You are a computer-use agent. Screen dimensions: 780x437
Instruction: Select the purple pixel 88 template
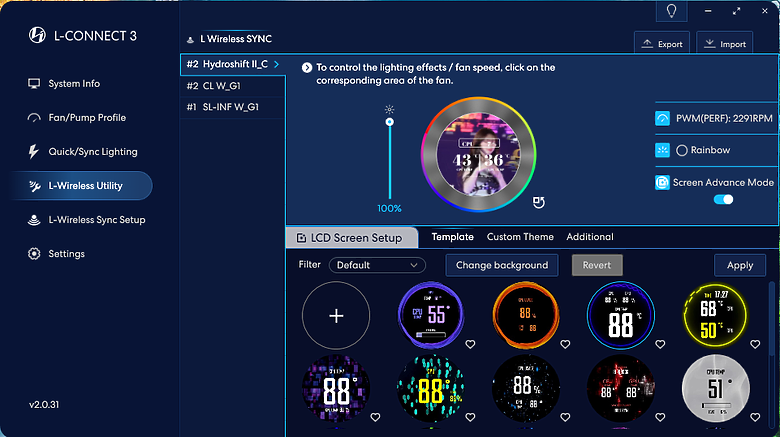pos(336,388)
